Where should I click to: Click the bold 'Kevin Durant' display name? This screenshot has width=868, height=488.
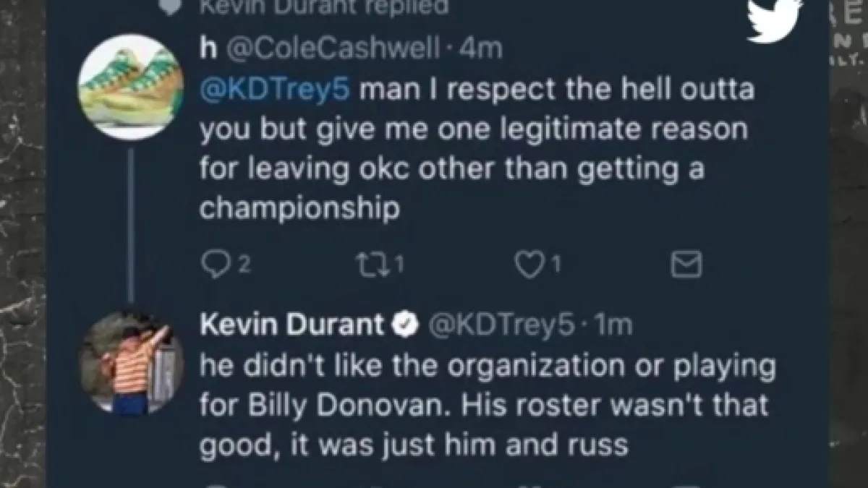pos(291,326)
